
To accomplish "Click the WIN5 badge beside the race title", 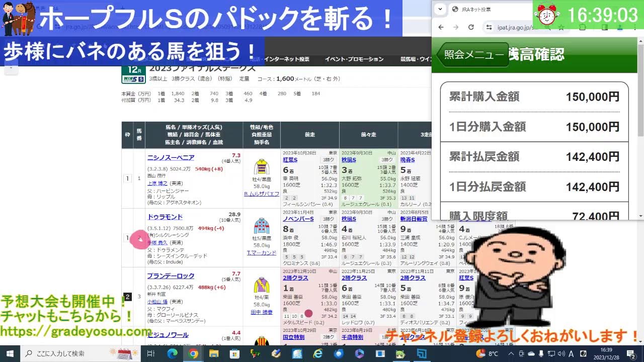I will pyautogui.click(x=133, y=79).
